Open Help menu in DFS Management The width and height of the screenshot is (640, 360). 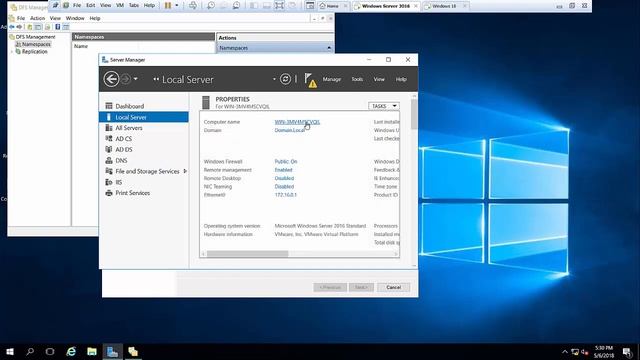[95, 18]
